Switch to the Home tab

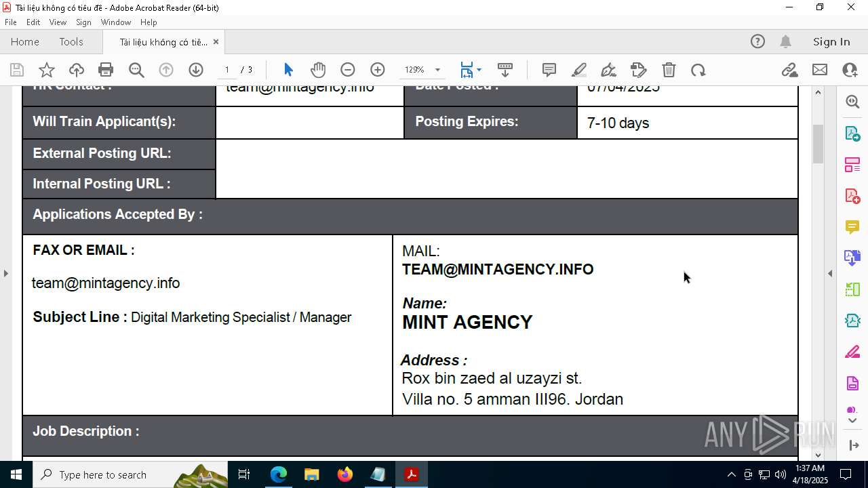(x=25, y=41)
